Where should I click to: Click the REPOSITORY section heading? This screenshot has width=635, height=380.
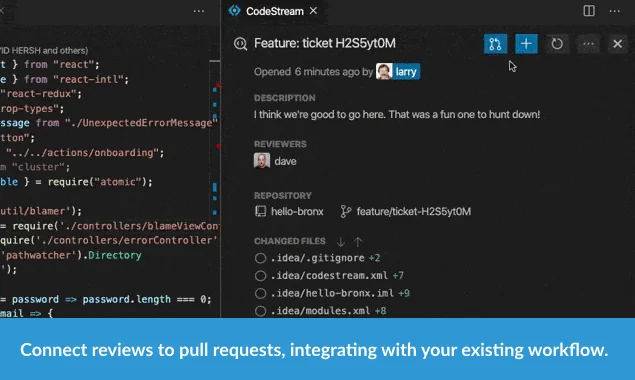[283, 196]
